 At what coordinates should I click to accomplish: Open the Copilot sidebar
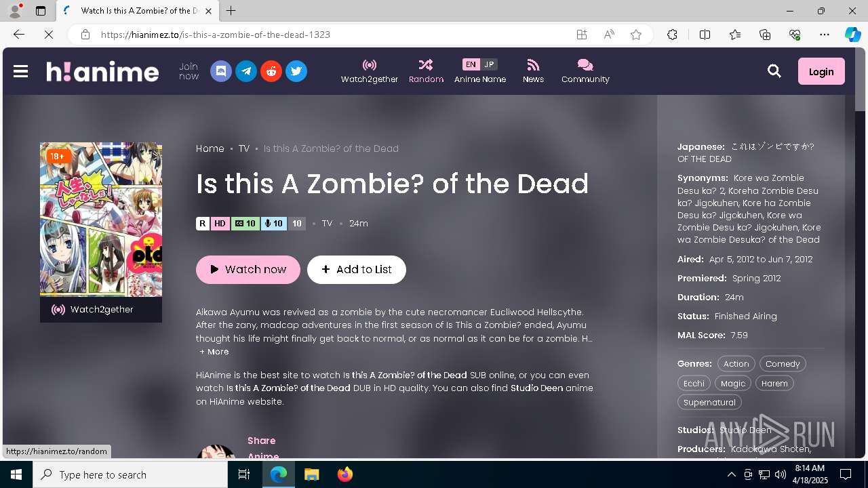click(x=852, y=35)
